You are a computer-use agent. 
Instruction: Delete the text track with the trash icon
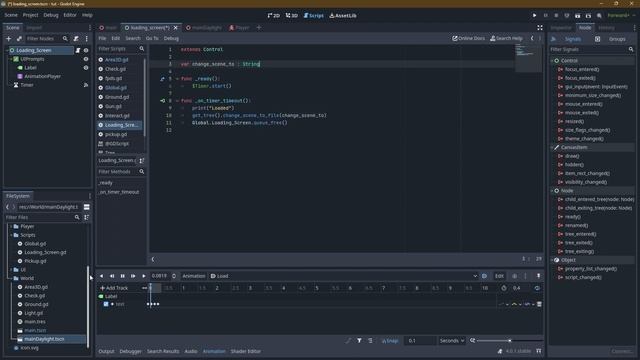click(539, 304)
